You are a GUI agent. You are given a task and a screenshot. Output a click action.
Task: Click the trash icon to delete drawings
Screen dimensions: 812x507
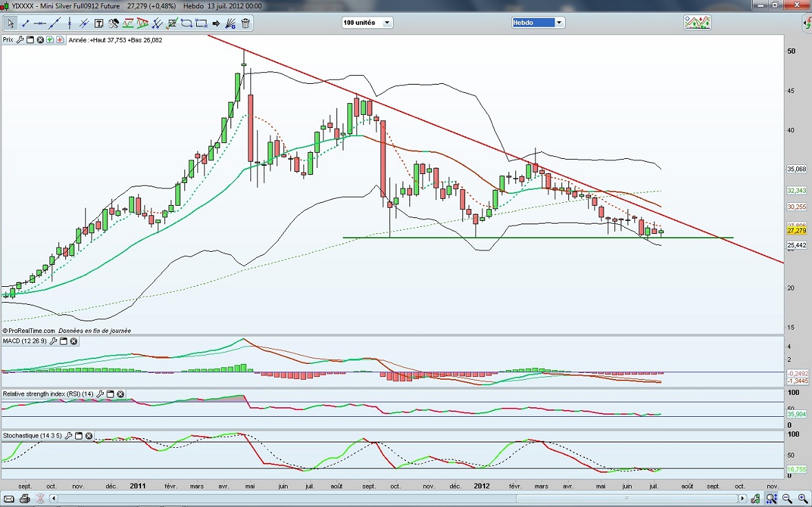coord(246,23)
